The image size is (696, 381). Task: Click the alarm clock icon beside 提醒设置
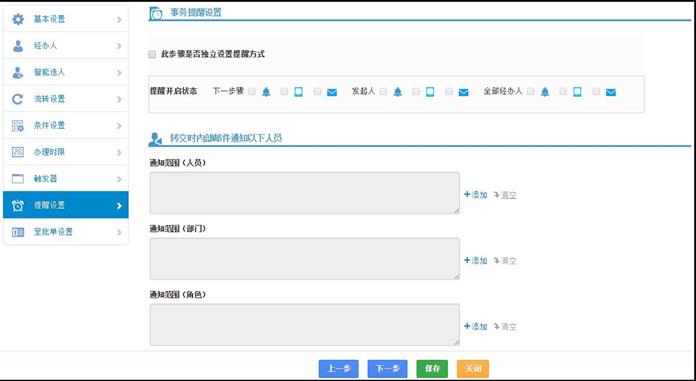18,205
